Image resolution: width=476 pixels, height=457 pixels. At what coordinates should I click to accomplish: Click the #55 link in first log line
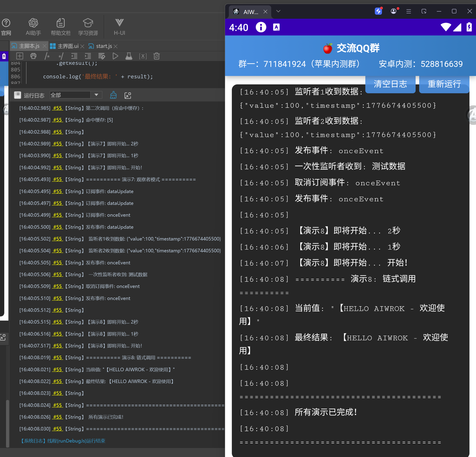tap(57, 108)
